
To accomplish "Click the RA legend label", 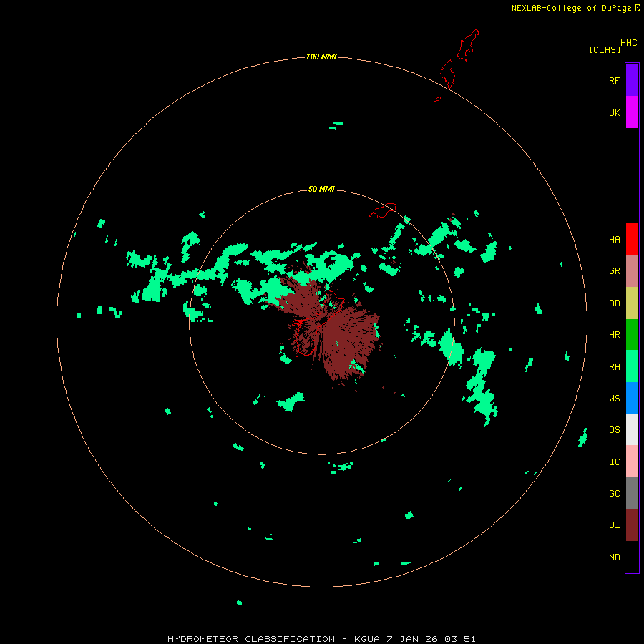I will pos(614,367).
